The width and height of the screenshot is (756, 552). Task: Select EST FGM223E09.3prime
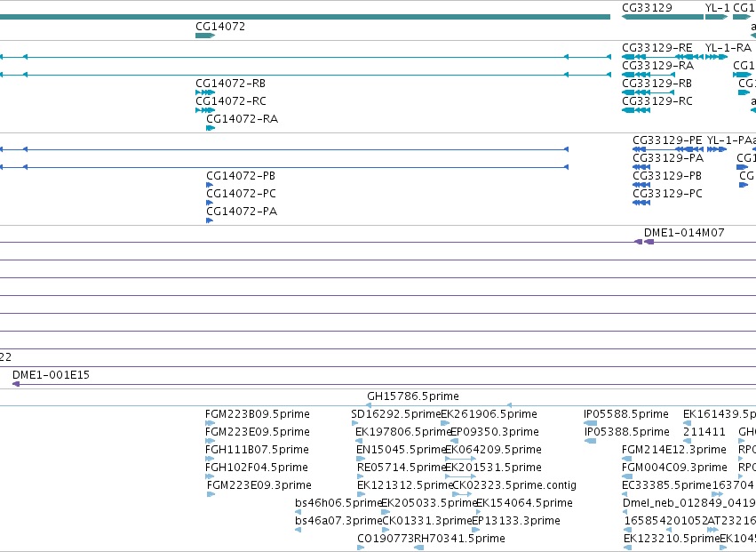click(x=259, y=485)
